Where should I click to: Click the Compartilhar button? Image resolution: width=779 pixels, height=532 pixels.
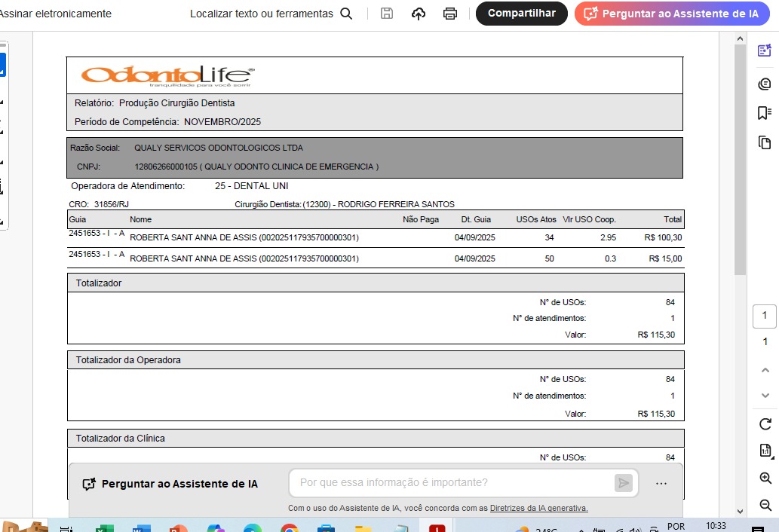521,14
